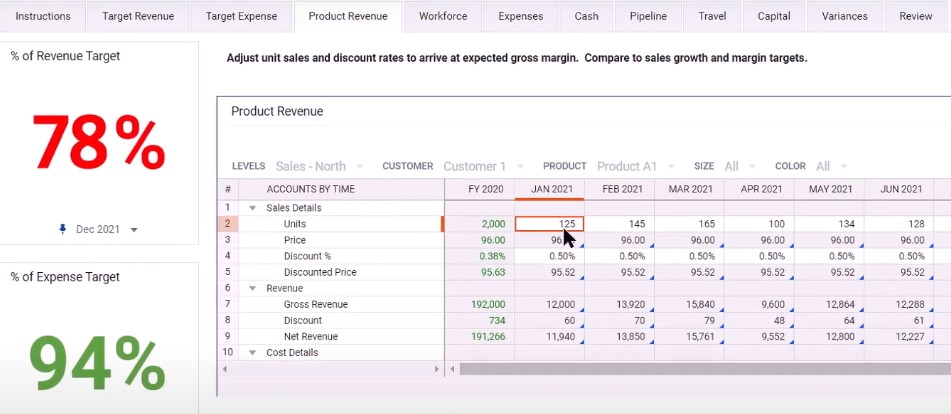The image size is (951, 414).
Task: Open the Levels dropdown showing Sales - North
Action: coord(319,166)
